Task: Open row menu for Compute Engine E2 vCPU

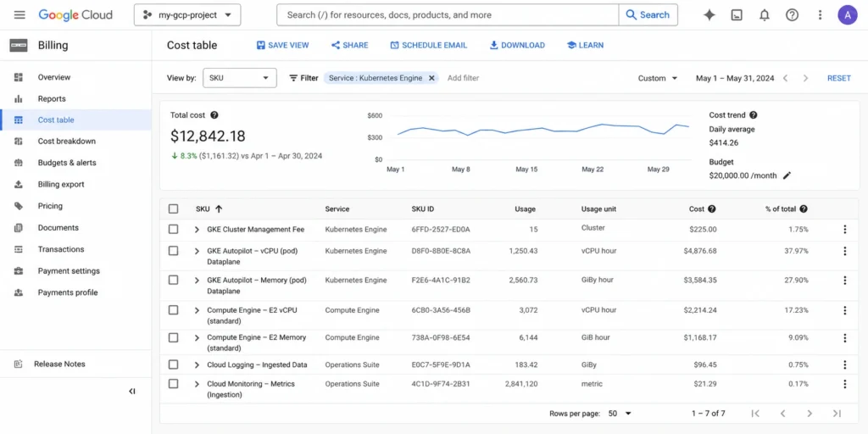Action: point(845,310)
